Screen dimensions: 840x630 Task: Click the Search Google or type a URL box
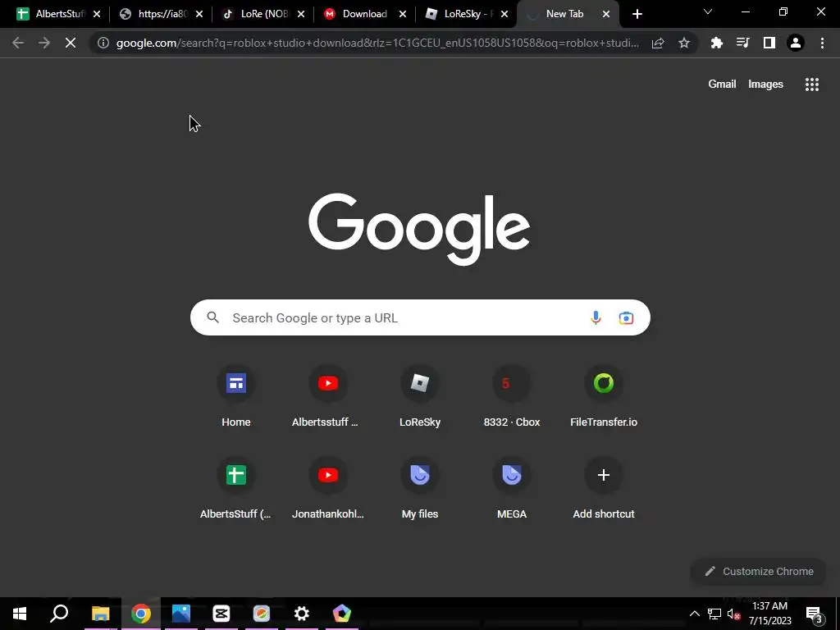point(420,317)
